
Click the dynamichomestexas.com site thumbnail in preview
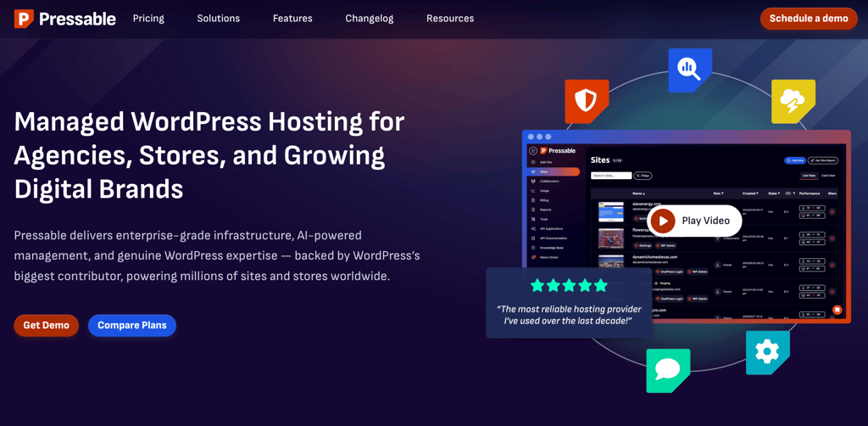pyautogui.click(x=611, y=262)
